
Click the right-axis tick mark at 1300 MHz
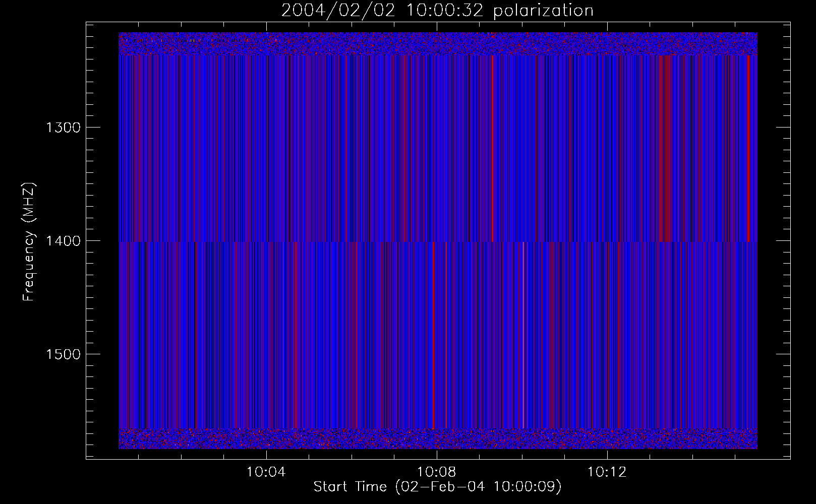coord(783,127)
